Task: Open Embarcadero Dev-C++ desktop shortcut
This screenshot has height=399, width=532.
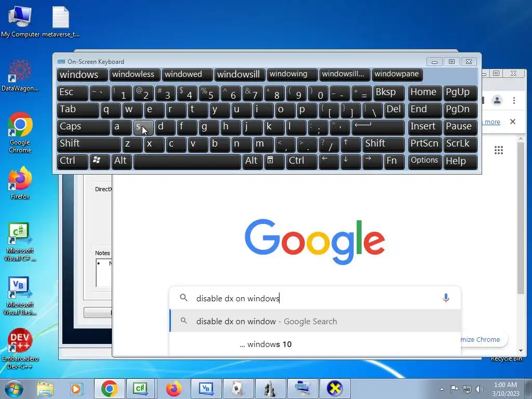Action: point(20,349)
